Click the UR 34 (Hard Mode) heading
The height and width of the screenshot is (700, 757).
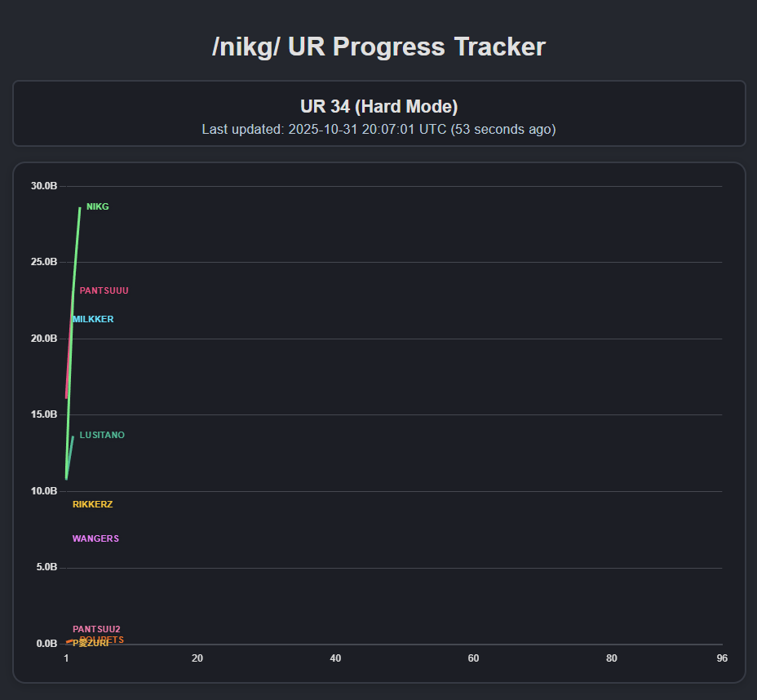[379, 107]
